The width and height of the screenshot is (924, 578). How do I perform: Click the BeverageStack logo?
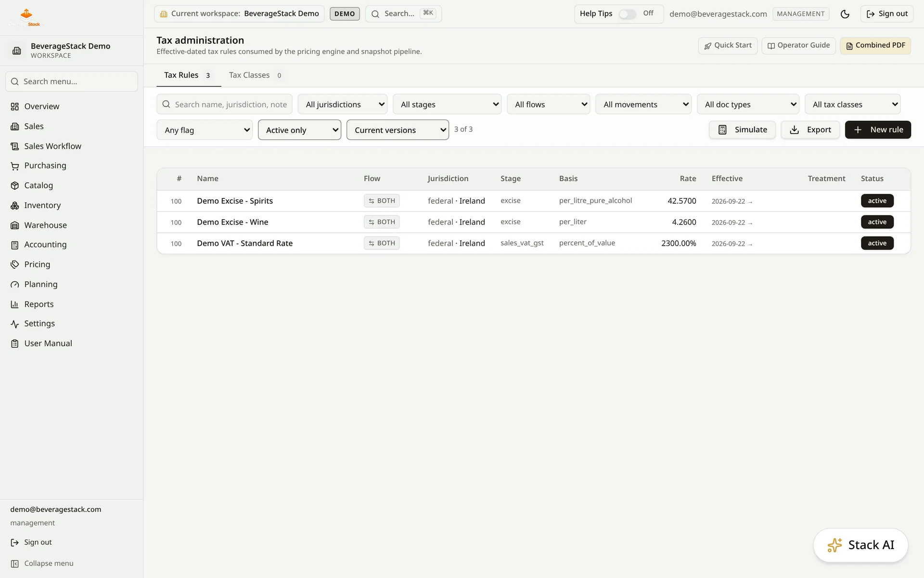point(26,17)
